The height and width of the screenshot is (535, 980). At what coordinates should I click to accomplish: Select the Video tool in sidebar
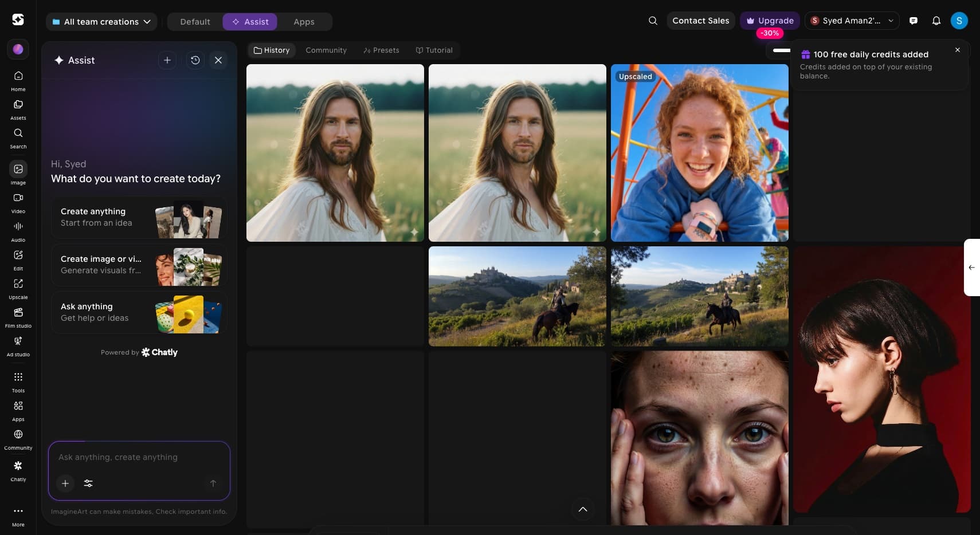tap(18, 203)
